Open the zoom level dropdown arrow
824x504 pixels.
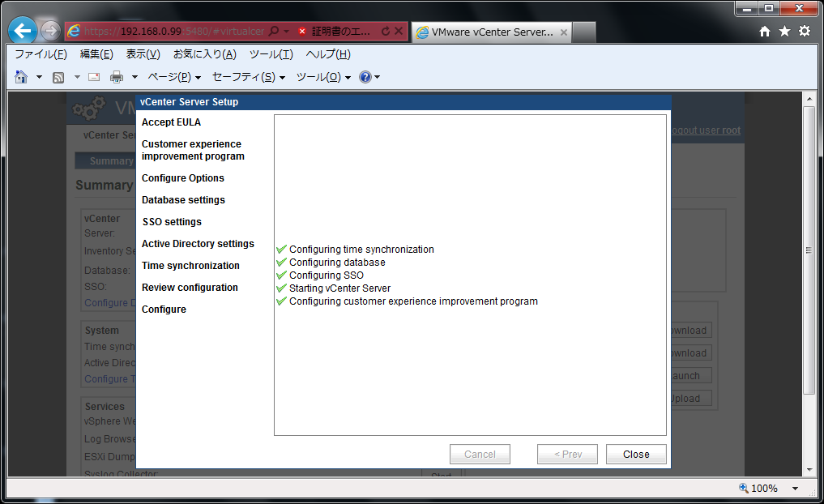pos(795,489)
